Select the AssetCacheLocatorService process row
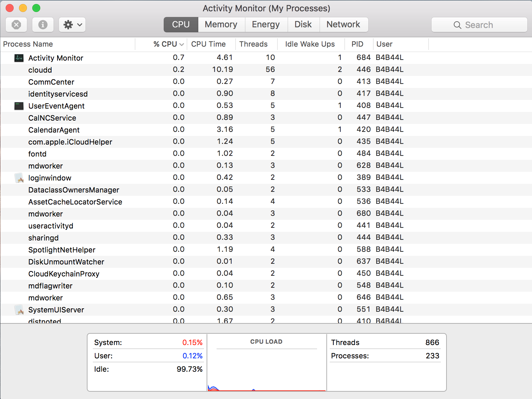This screenshot has height=399, width=532. tap(266, 202)
